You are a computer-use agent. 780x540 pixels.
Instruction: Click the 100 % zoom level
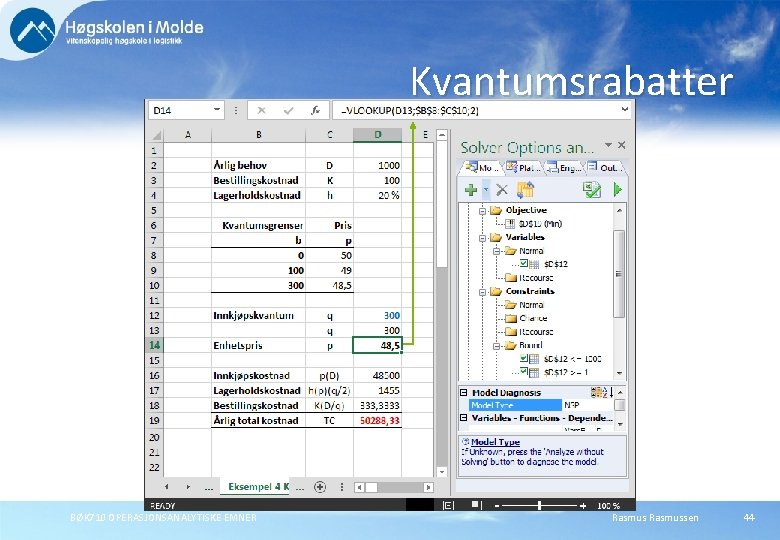[608, 506]
